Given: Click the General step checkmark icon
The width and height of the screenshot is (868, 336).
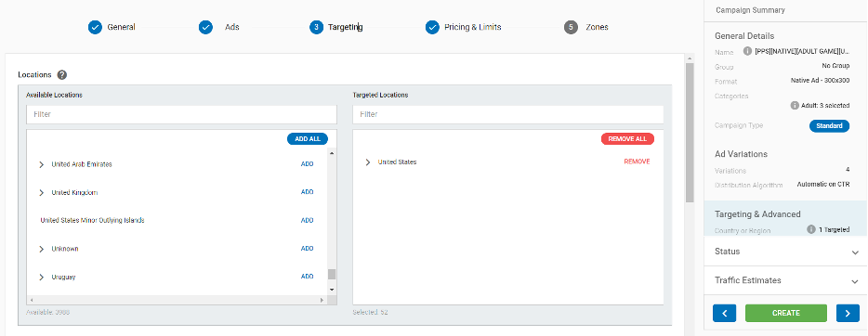Looking at the screenshot, I should coord(95,27).
